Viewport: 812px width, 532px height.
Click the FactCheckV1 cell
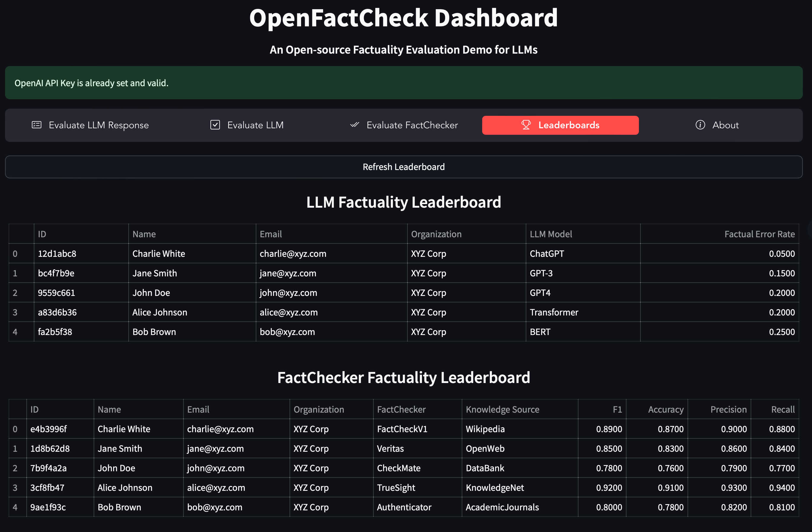417,429
